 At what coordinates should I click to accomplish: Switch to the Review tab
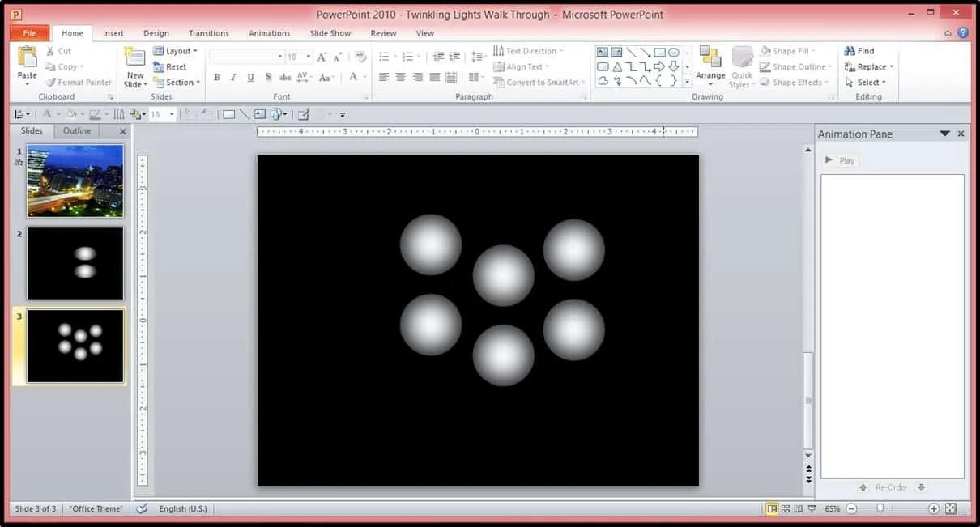coord(384,33)
